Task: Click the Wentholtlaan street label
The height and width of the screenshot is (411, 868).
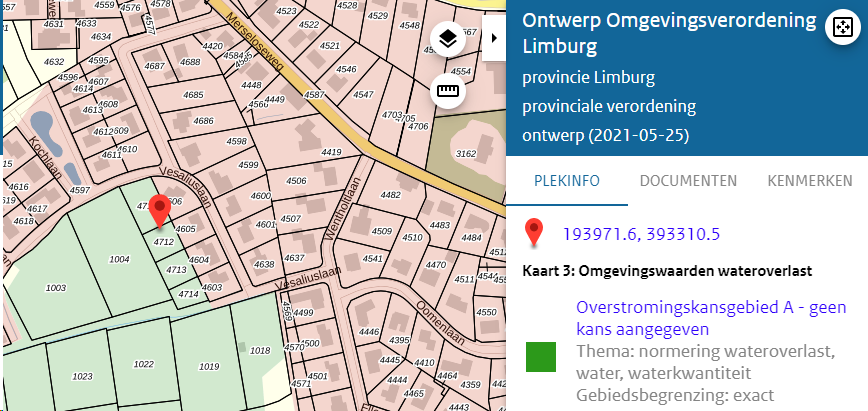Action: pos(342,208)
